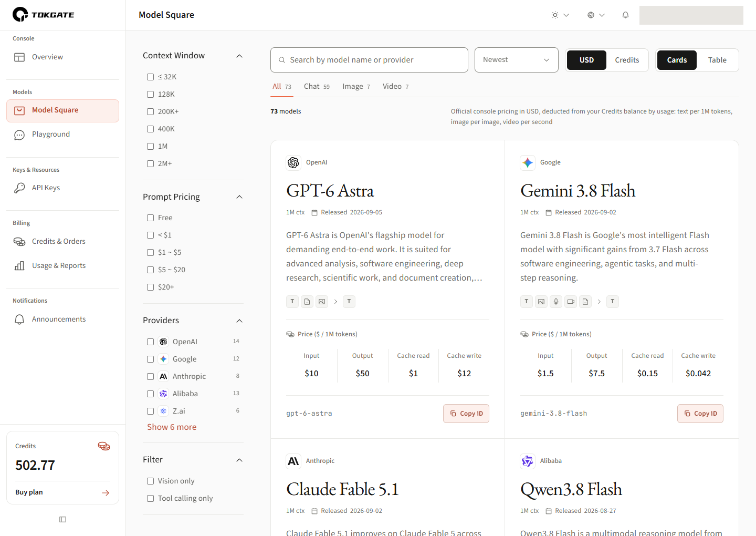Enable the Free prompt pricing filter
Screen dimensions: 756x536
point(151,218)
